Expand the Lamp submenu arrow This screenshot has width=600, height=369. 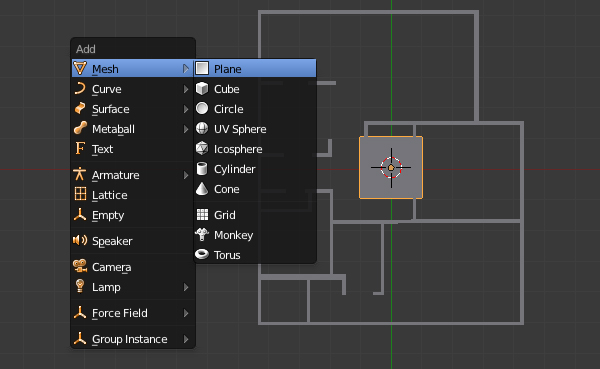(186, 287)
